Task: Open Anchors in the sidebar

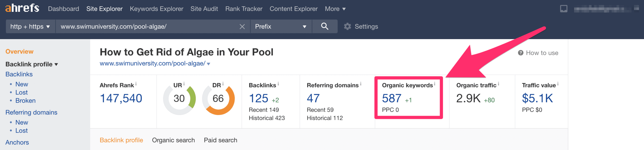Action: 17,142
